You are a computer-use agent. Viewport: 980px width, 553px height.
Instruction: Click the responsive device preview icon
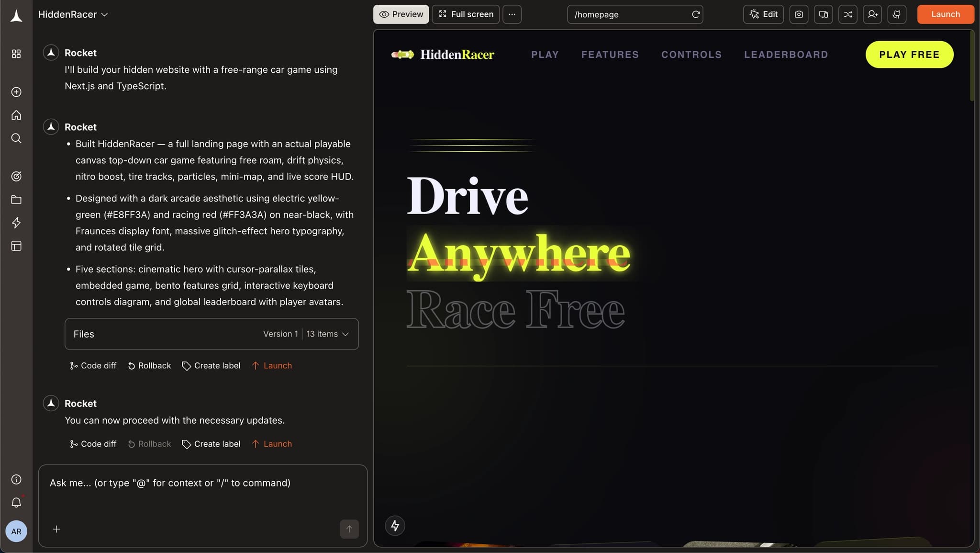tap(823, 14)
